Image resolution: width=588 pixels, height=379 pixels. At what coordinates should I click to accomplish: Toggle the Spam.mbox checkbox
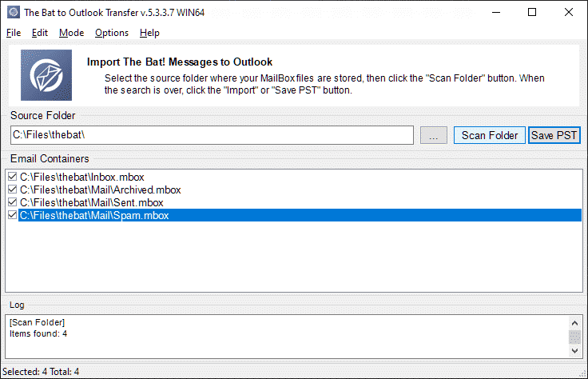tap(12, 215)
